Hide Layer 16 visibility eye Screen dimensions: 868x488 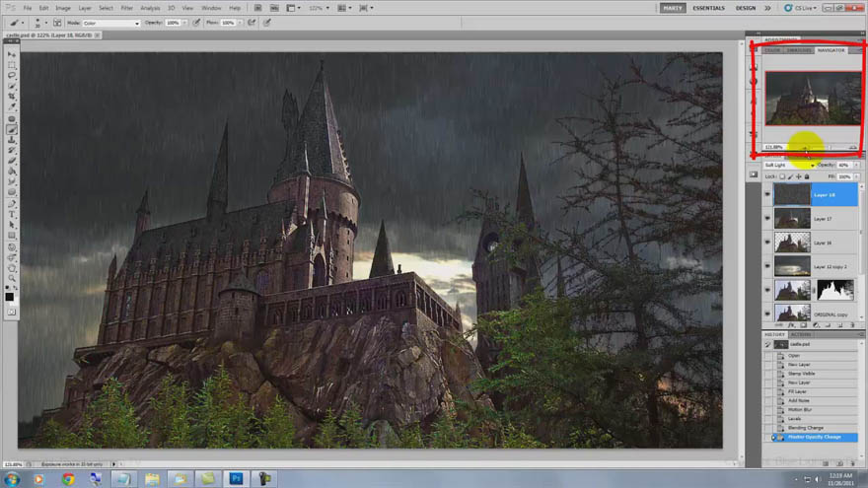click(x=767, y=243)
